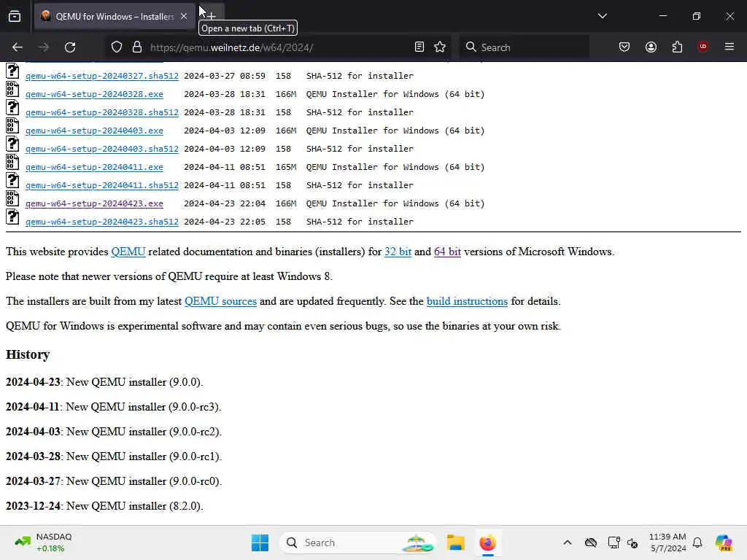Click unknown file icon for 20240403.sha512
747x560 pixels.
point(12,144)
